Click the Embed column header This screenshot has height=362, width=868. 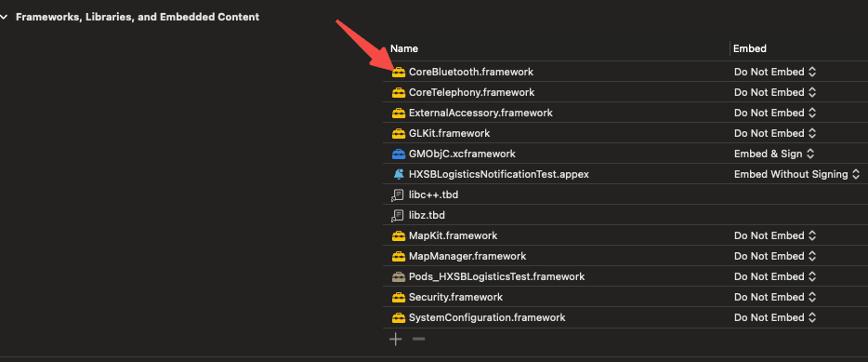(x=750, y=48)
